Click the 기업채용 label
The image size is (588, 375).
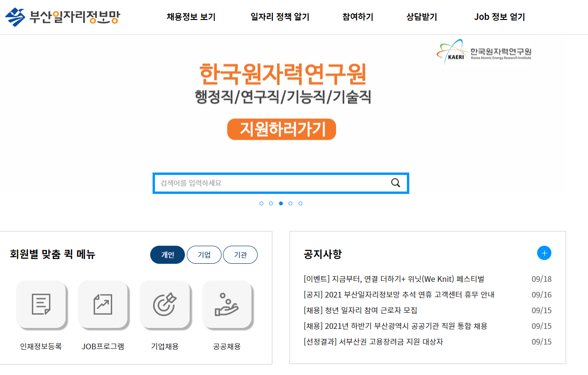tap(165, 346)
